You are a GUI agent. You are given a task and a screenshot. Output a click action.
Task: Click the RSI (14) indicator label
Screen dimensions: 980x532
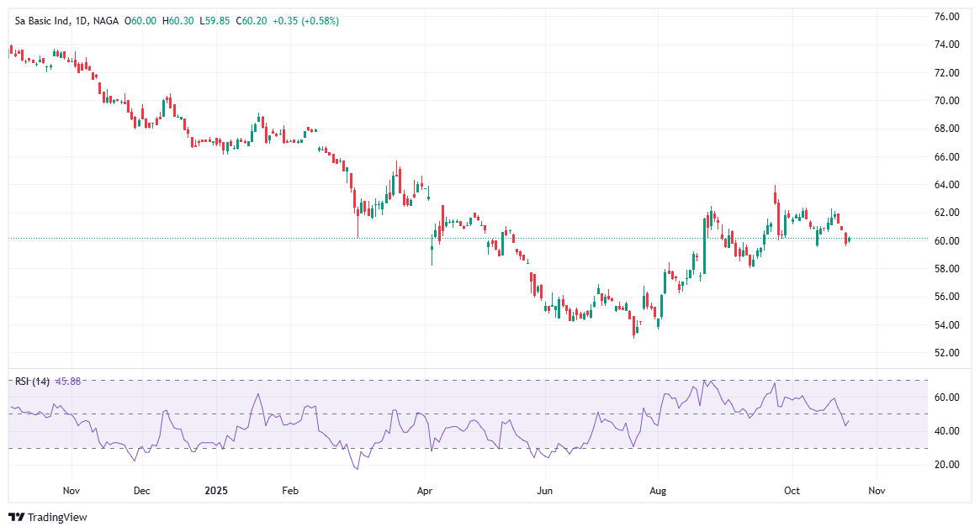pos(32,382)
